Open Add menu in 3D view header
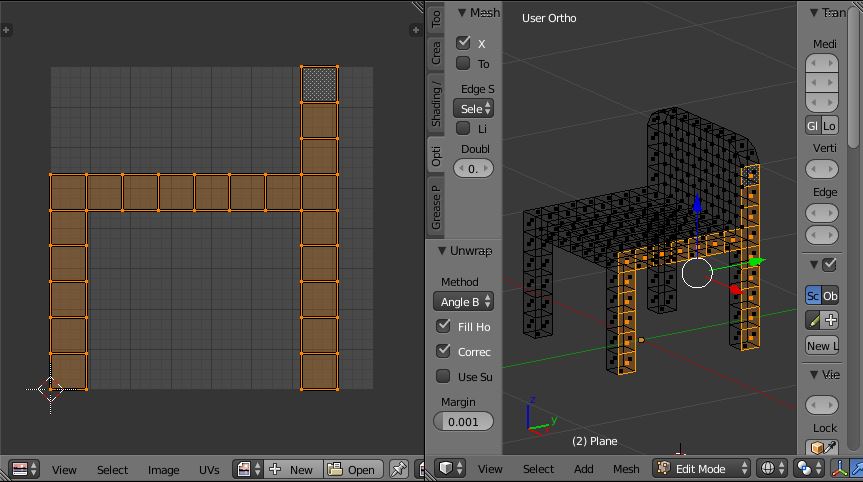 (583, 469)
